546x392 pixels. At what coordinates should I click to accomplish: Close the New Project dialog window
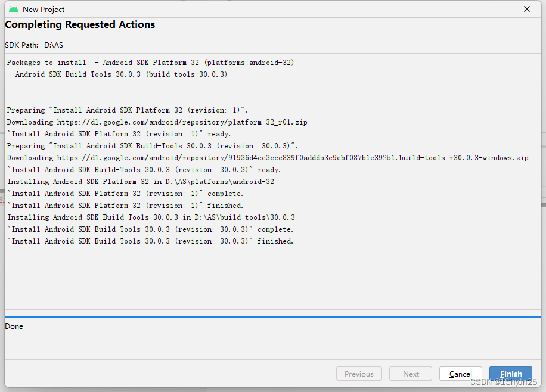(527, 9)
